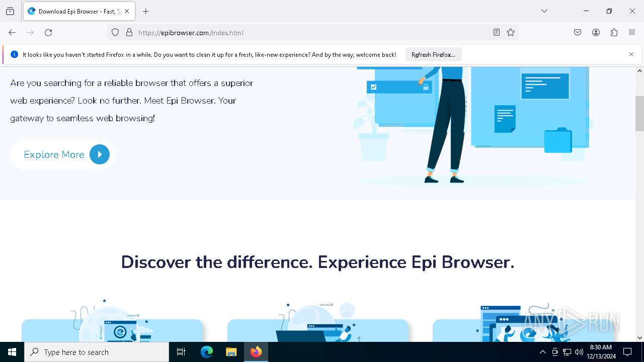This screenshot has height=362, width=644.
Task: Click the taskbar search box
Action: (x=97, y=352)
